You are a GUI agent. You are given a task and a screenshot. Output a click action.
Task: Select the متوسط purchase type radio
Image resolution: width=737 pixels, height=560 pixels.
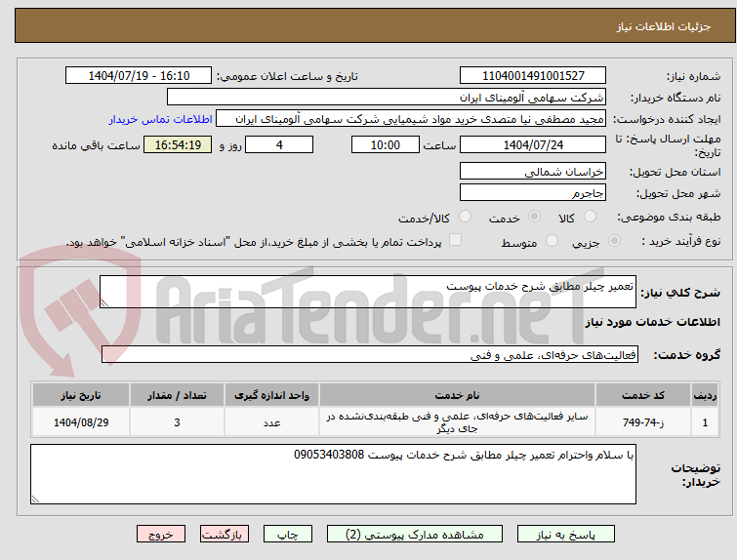(552, 241)
